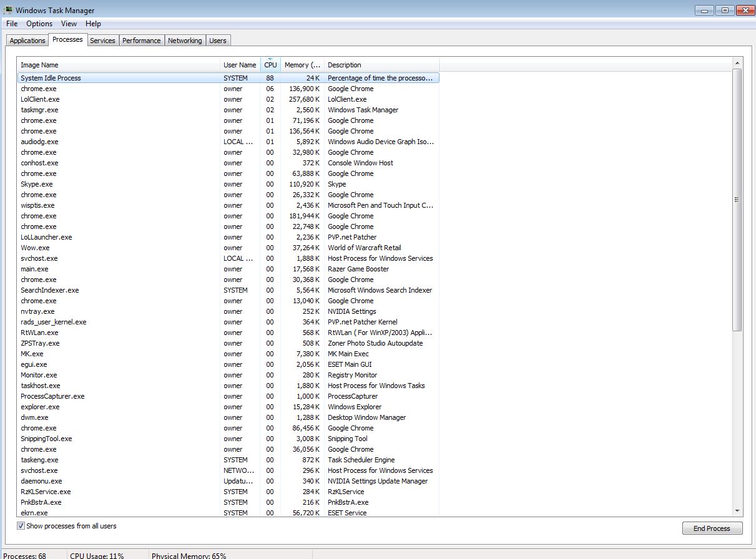Select the PnkBstrA.exe process
This screenshot has width=756, height=559.
(x=228, y=502)
